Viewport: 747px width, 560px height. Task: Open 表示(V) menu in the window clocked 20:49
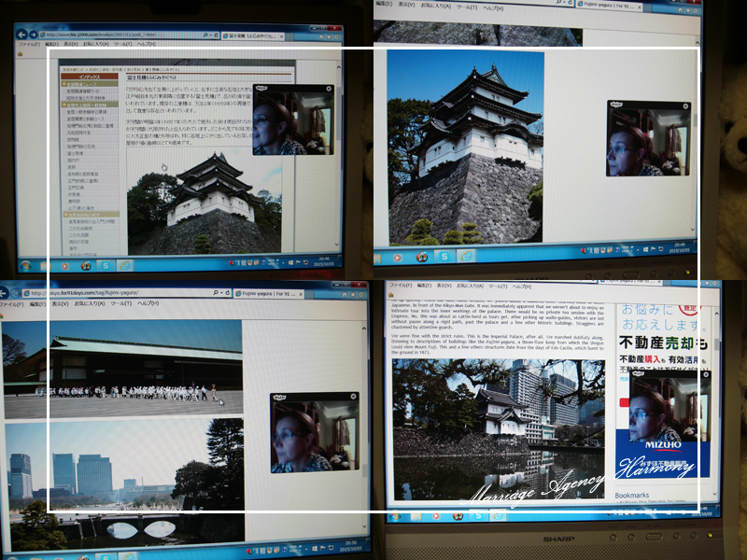[x=406, y=5]
